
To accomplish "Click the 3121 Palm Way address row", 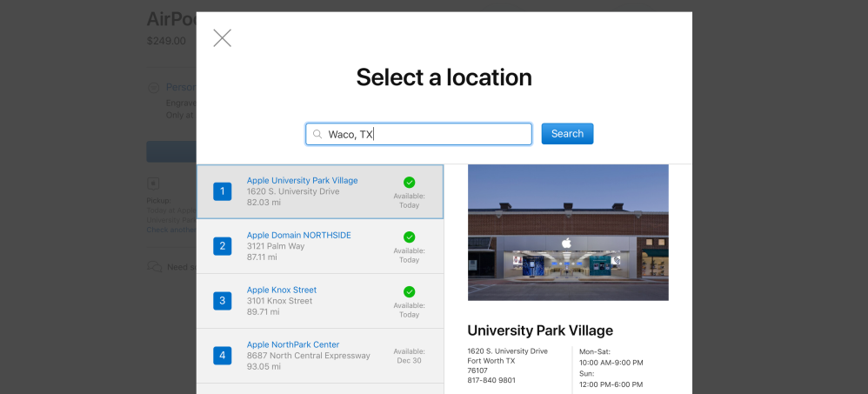I will coord(277,246).
